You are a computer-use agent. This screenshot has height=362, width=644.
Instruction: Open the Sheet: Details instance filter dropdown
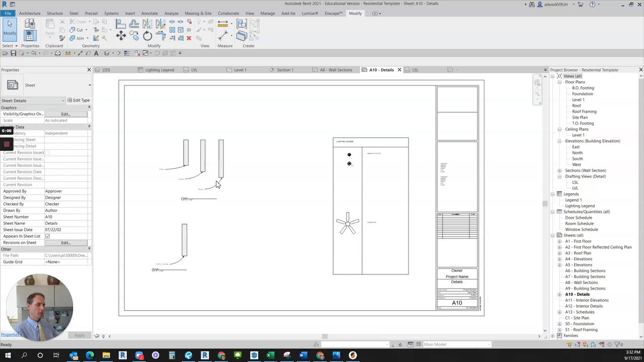(33, 101)
